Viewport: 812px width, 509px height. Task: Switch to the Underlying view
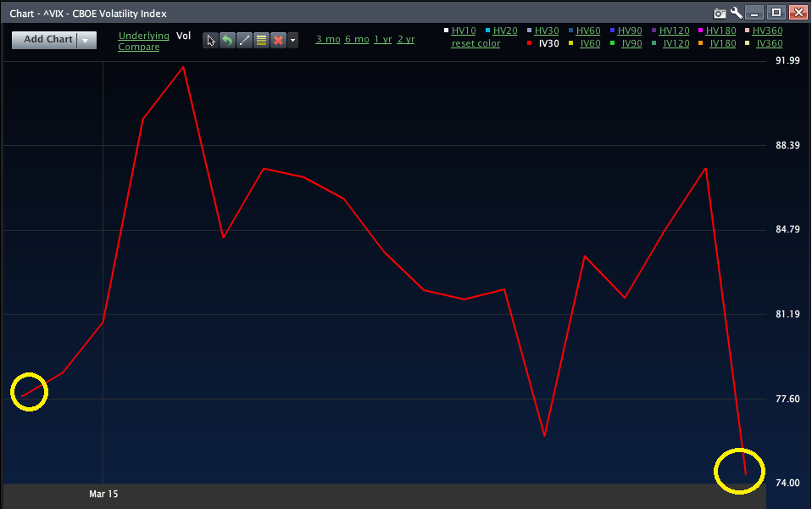pyautogui.click(x=143, y=36)
